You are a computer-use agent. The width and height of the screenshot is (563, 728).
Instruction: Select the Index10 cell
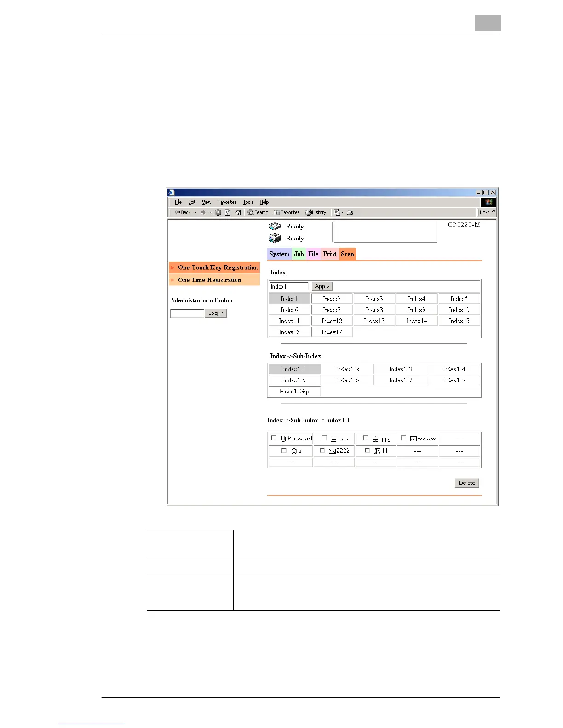coord(459,310)
